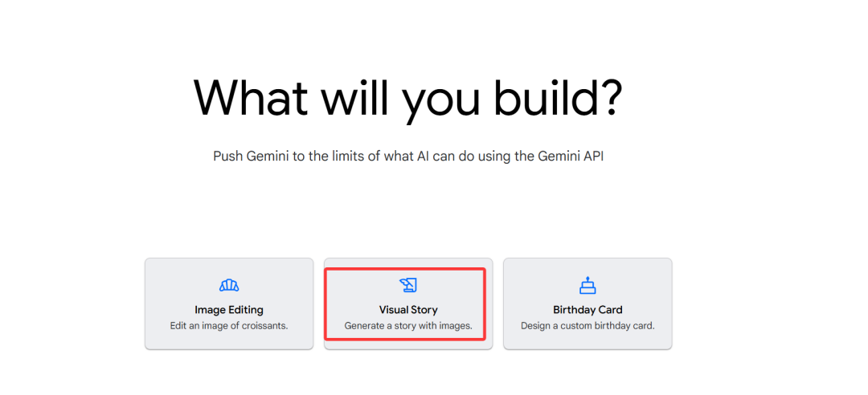Screen dimensions: 868x395
Task: Click "Generate a story with images." text
Action: [x=408, y=326]
